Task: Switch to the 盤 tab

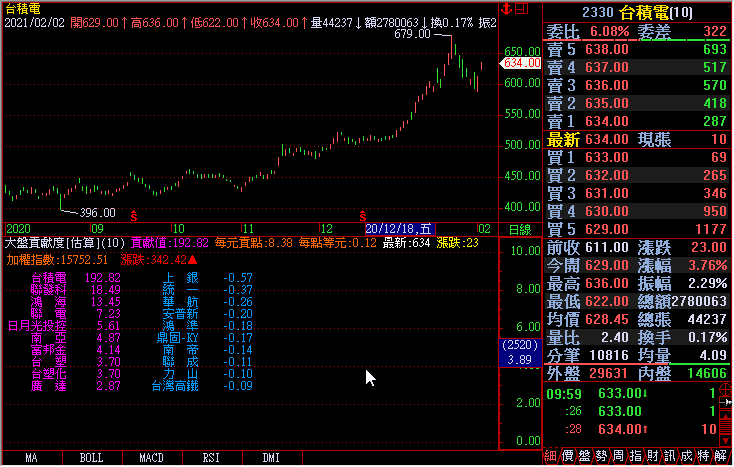Action: point(584,456)
